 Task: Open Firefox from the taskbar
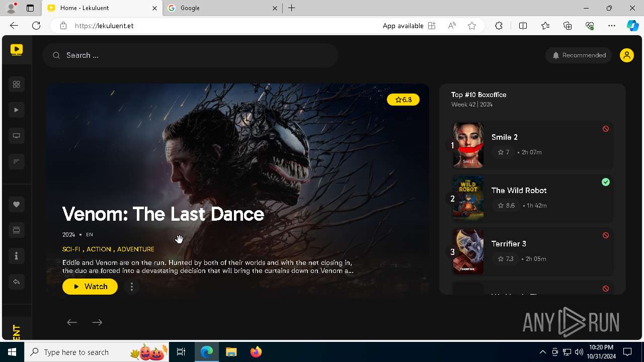coord(256,352)
